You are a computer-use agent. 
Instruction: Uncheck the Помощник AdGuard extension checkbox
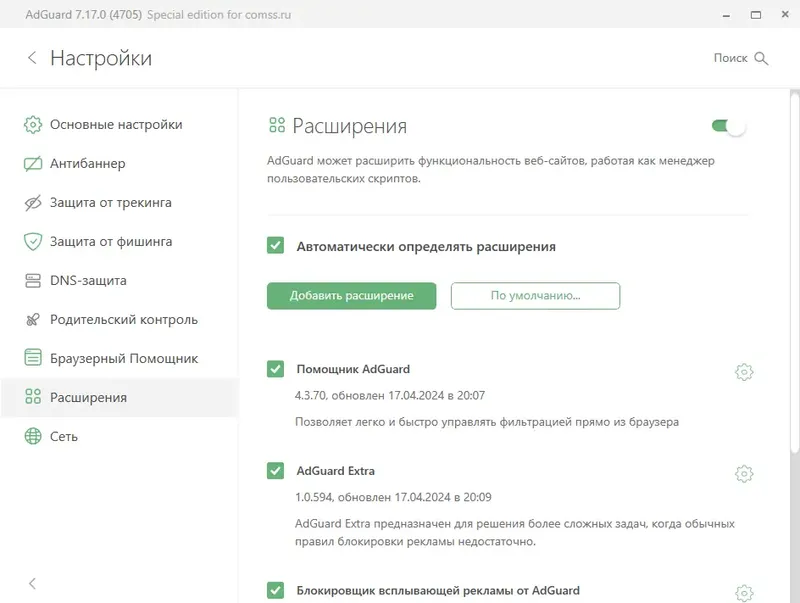click(276, 369)
